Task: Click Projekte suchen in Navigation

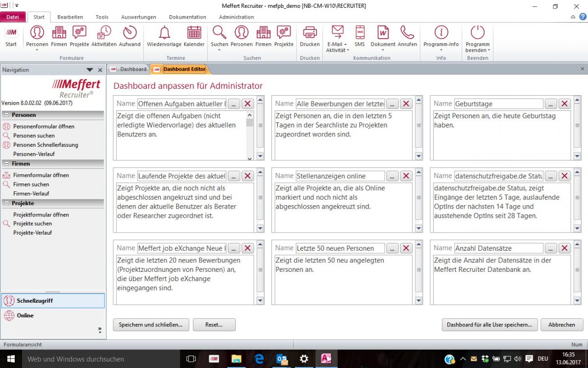Action: click(32, 223)
